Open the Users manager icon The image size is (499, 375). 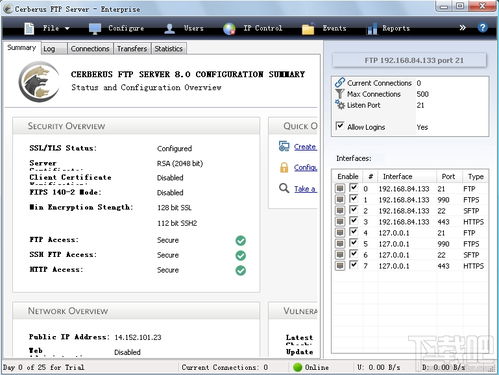point(170,29)
